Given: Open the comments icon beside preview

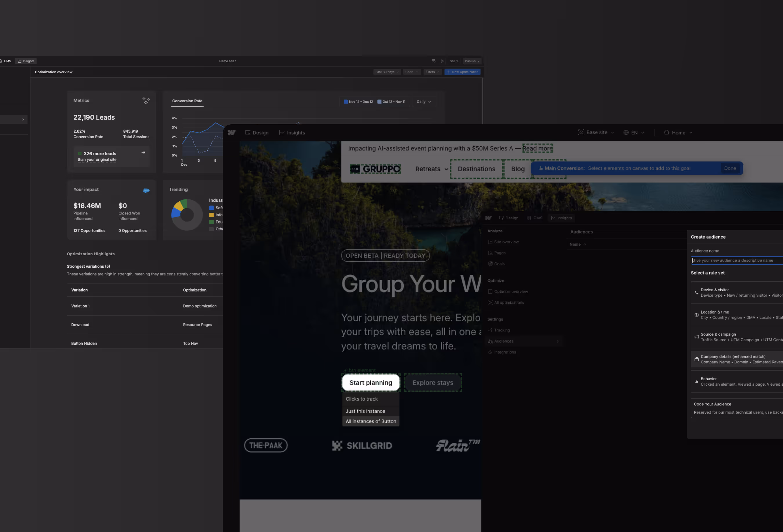Looking at the screenshot, I should coord(433,61).
